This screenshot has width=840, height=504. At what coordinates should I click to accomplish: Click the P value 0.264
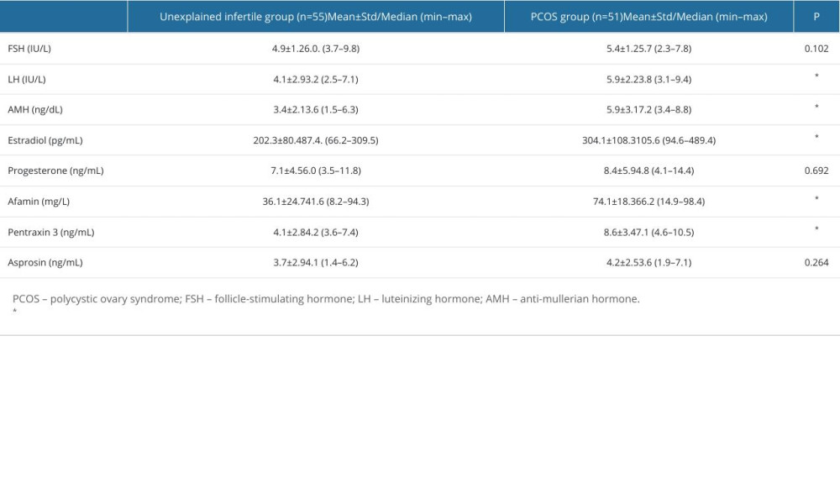[x=816, y=262]
